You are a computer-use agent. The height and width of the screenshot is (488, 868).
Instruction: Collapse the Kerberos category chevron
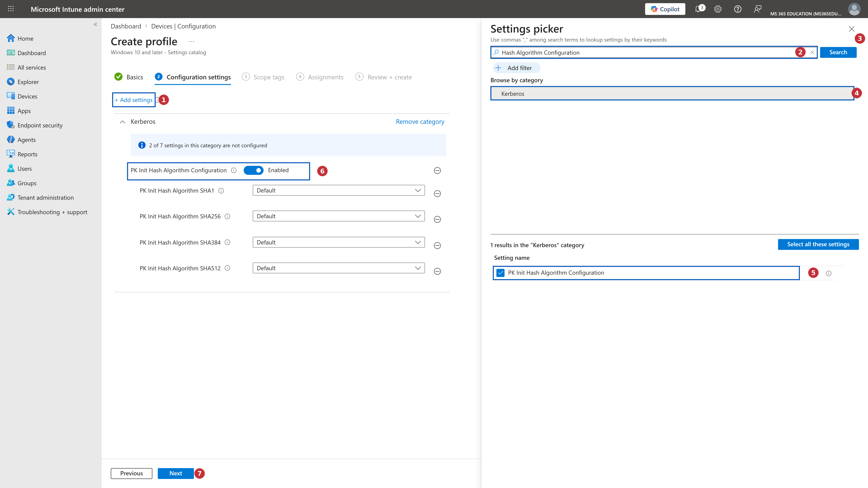click(x=122, y=122)
